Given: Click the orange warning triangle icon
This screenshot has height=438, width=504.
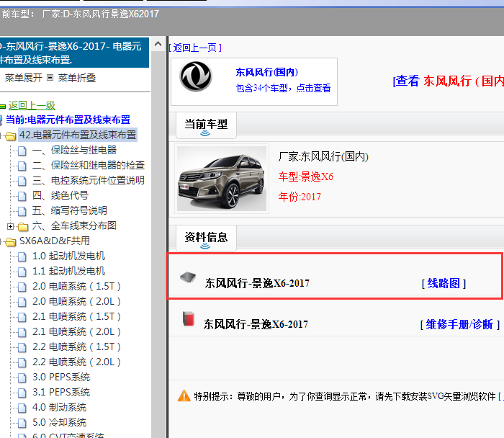Looking at the screenshot, I should click(x=184, y=396).
